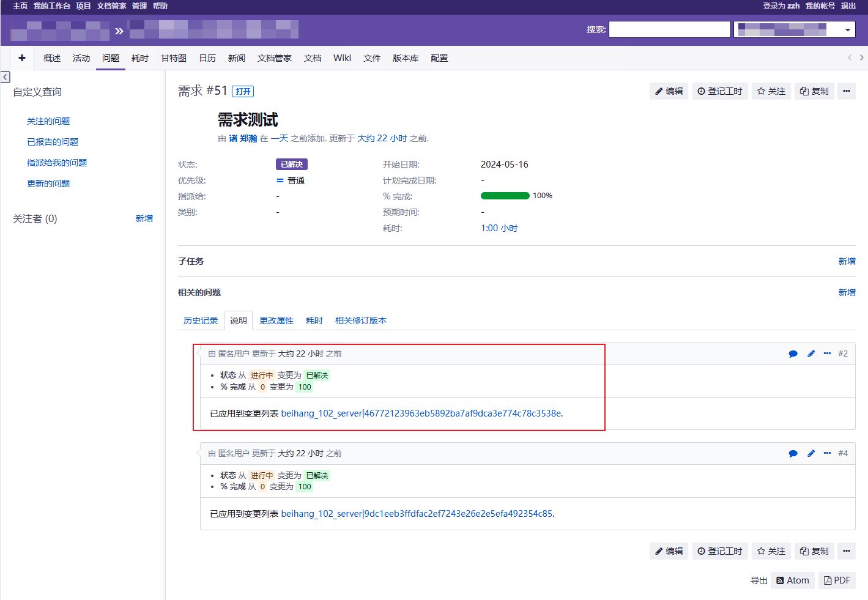Open the top-right more actions ellipsis menu

(846, 91)
